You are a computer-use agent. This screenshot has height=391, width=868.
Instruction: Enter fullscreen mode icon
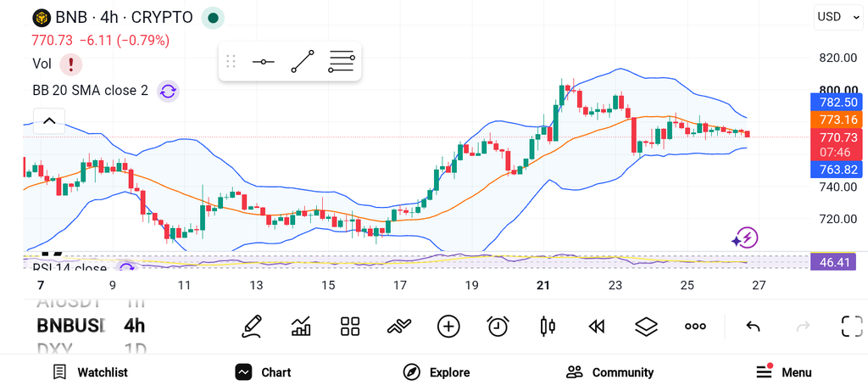tap(852, 327)
